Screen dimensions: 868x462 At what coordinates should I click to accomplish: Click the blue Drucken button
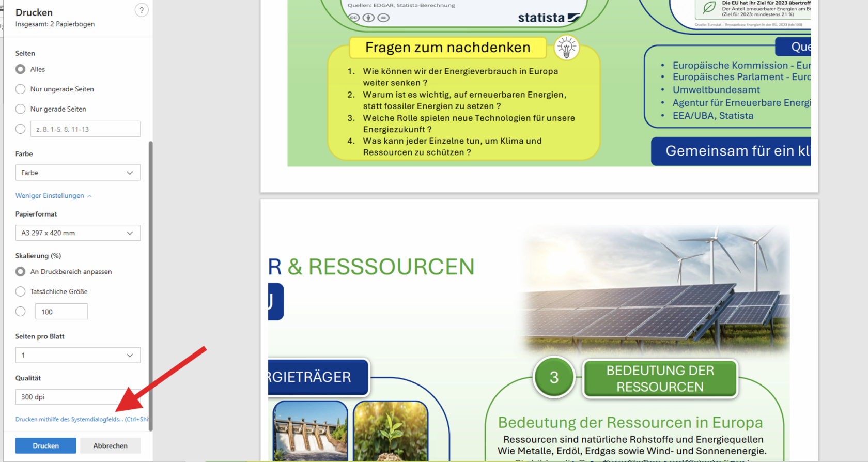pyautogui.click(x=45, y=445)
